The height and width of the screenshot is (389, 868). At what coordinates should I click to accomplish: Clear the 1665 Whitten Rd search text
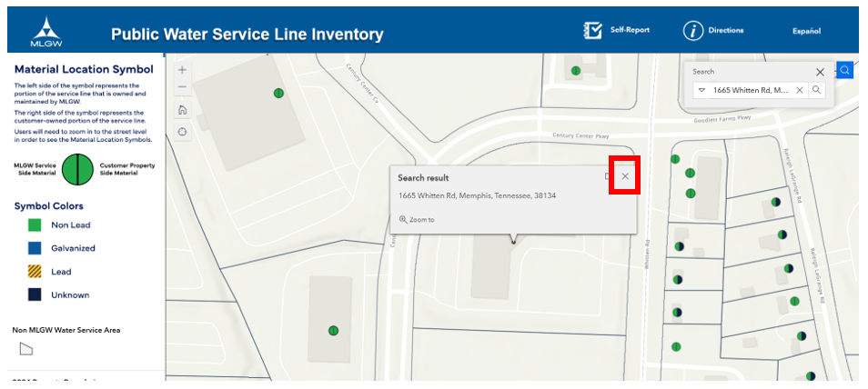coord(800,90)
